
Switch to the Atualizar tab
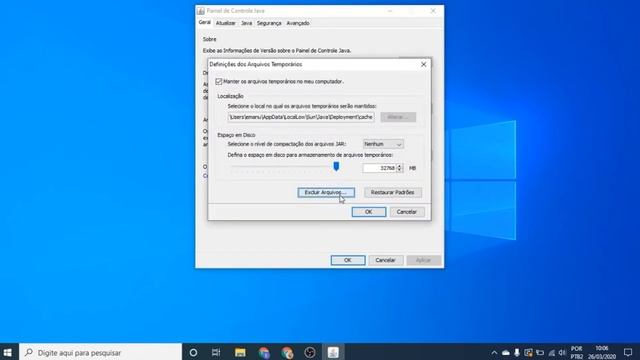coord(226,23)
